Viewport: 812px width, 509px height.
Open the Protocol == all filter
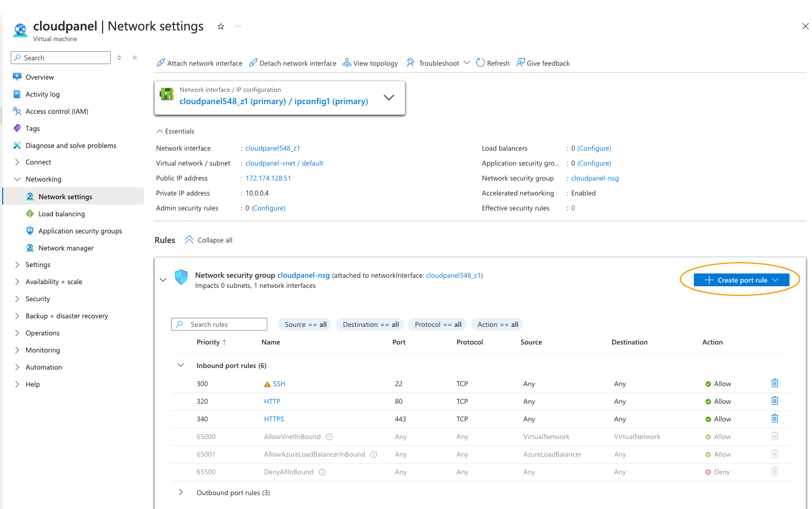[x=438, y=324]
